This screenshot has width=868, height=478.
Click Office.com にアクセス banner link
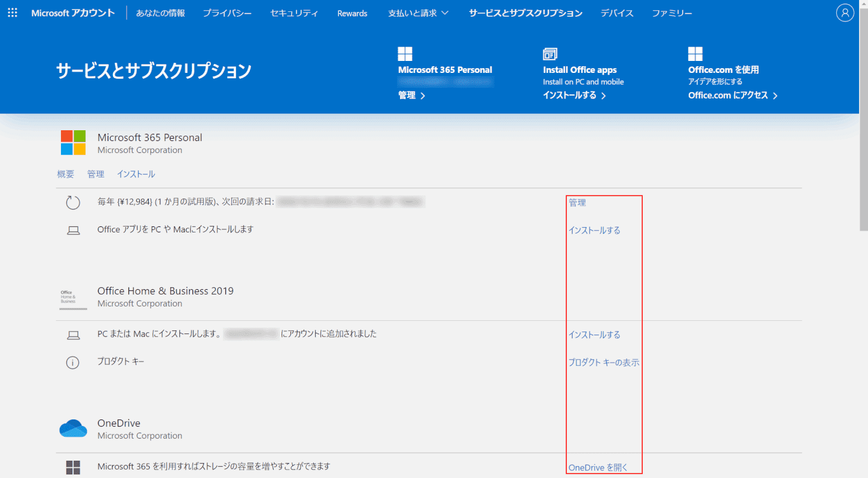[733, 96]
